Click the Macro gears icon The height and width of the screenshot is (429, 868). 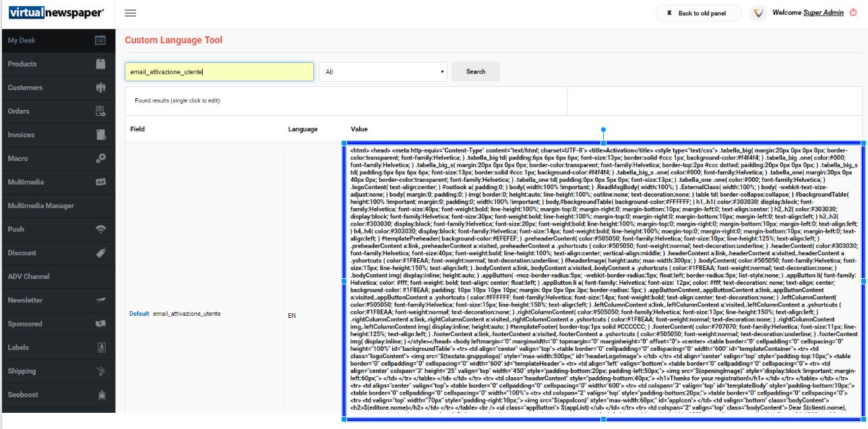pyautogui.click(x=100, y=158)
